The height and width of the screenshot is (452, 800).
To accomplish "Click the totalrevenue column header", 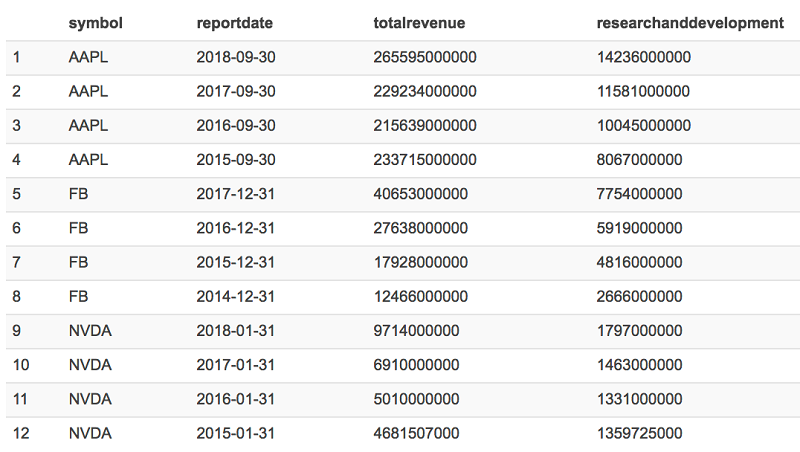I will 419,23.
